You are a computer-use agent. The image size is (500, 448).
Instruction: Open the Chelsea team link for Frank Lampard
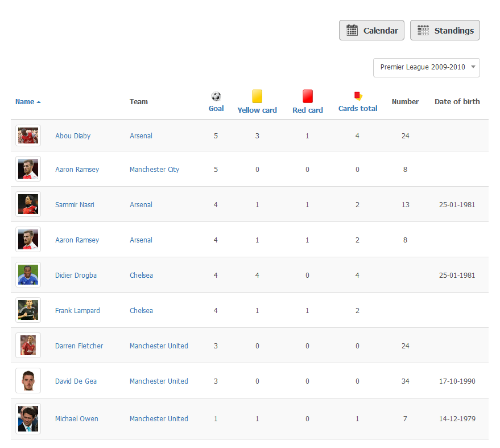(141, 311)
